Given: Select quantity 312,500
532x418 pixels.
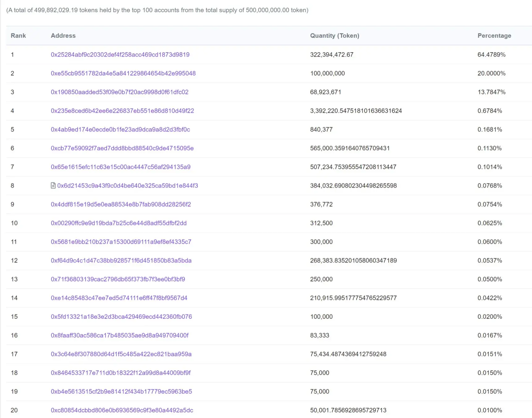Looking at the screenshot, I should click(321, 223).
